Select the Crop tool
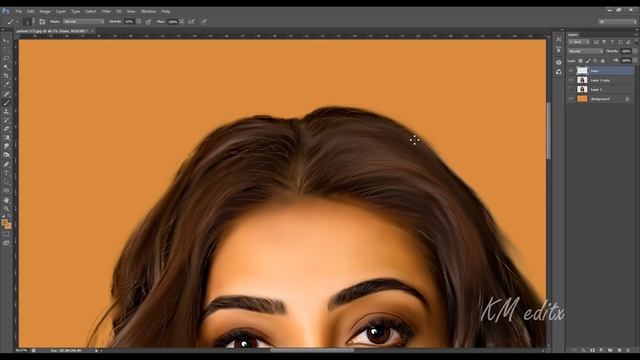The height and width of the screenshot is (360, 640). tap(6, 76)
